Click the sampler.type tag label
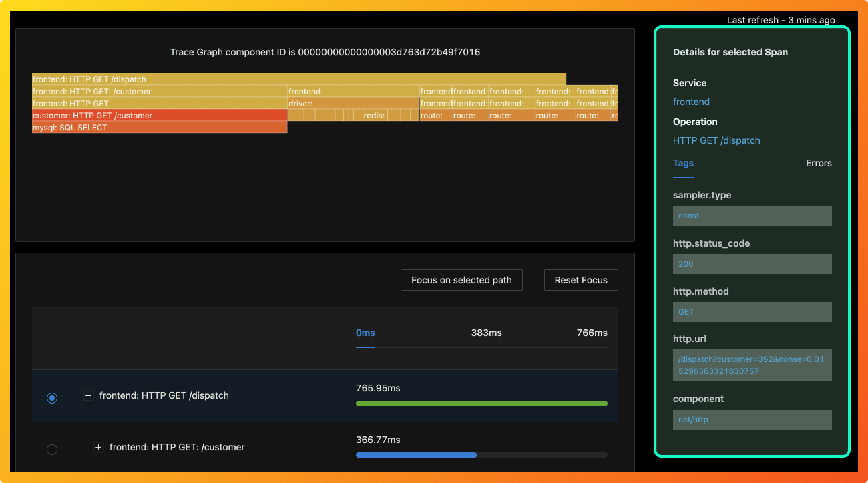 702,195
